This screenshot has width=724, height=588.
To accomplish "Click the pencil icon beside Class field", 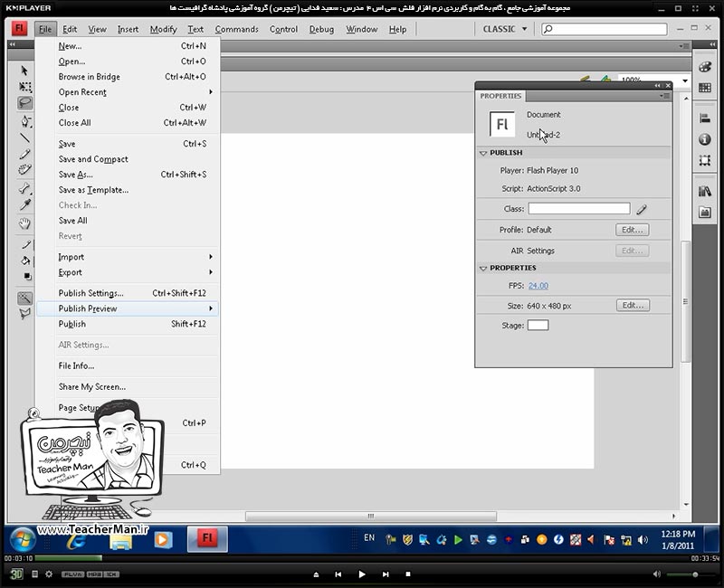I will pos(642,210).
